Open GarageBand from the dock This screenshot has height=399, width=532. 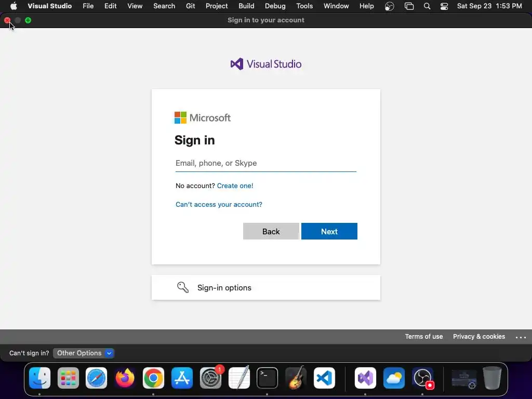(x=296, y=378)
